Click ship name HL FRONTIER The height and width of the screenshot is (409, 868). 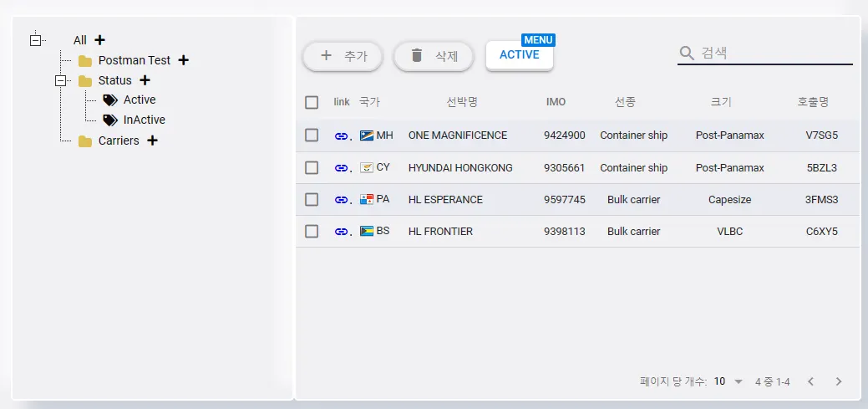click(x=440, y=232)
